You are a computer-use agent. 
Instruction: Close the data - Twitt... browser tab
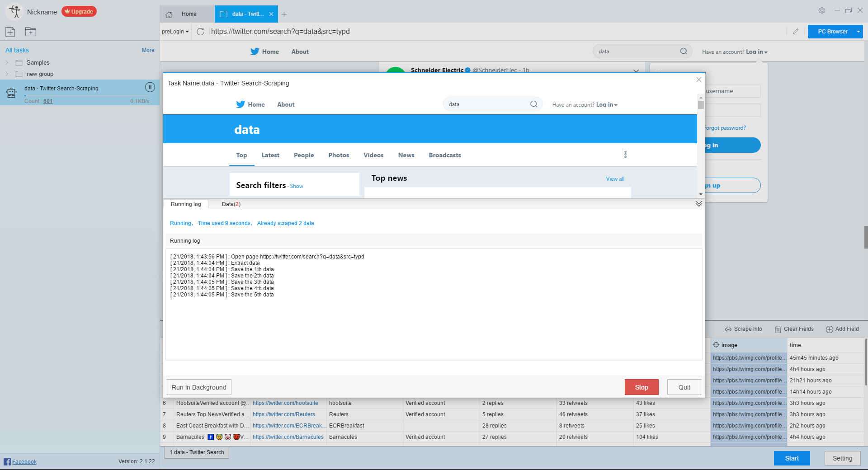point(271,14)
